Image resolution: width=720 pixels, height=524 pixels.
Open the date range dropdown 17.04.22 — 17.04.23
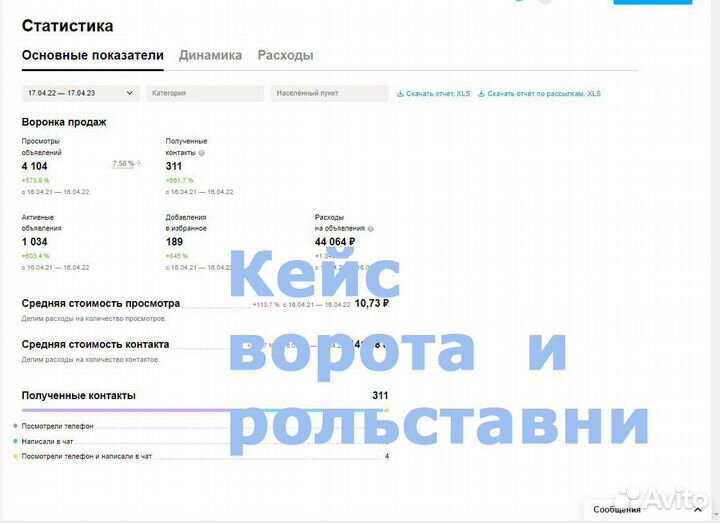tap(81, 93)
